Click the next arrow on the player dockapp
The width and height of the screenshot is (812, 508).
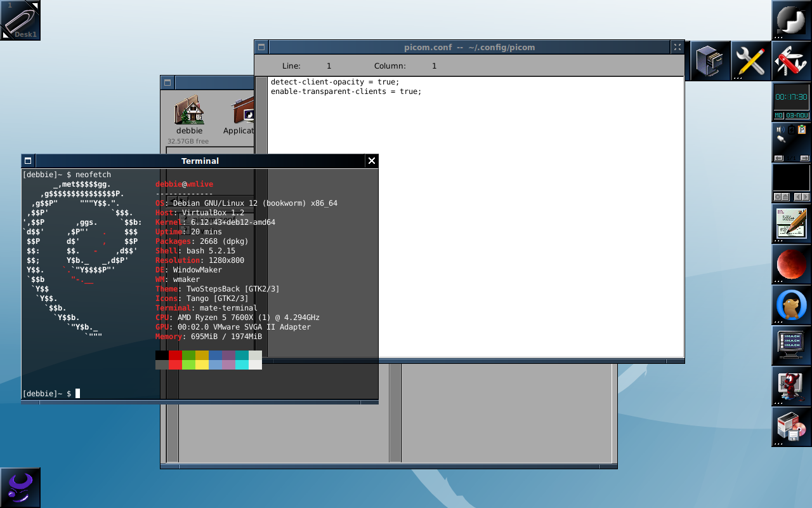pos(806,197)
